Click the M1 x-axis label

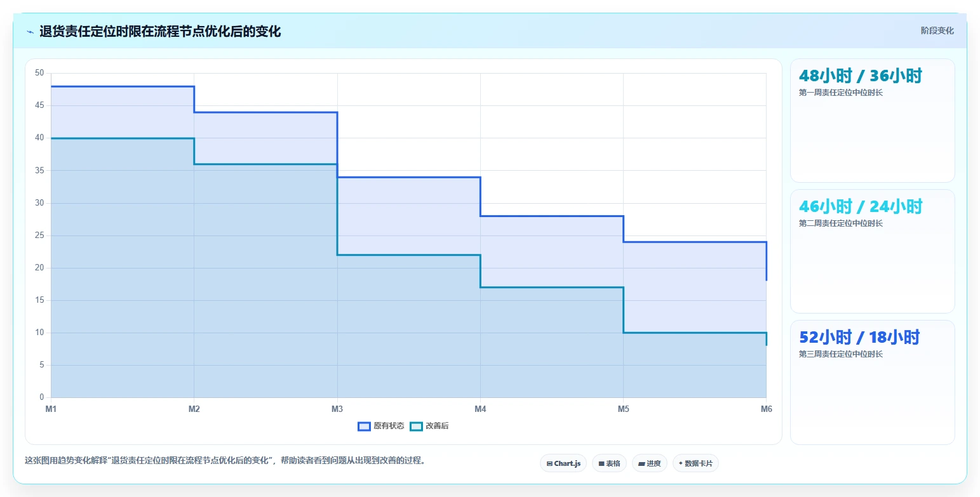51,409
